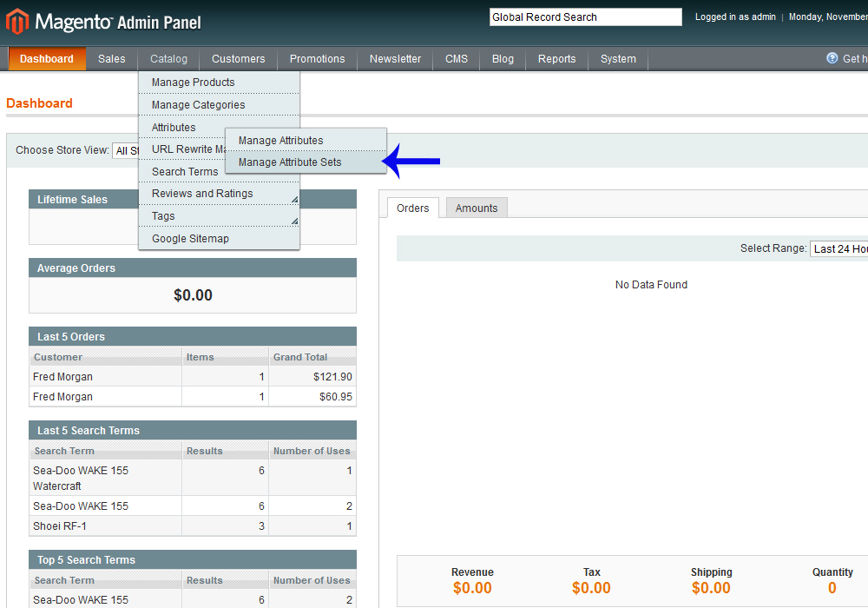Select Manage Attribute Sets in the submenu

click(306, 162)
